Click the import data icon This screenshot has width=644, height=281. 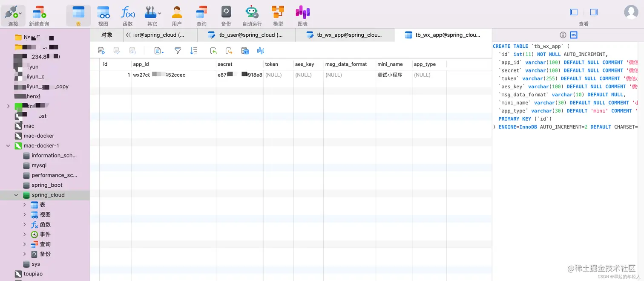213,51
